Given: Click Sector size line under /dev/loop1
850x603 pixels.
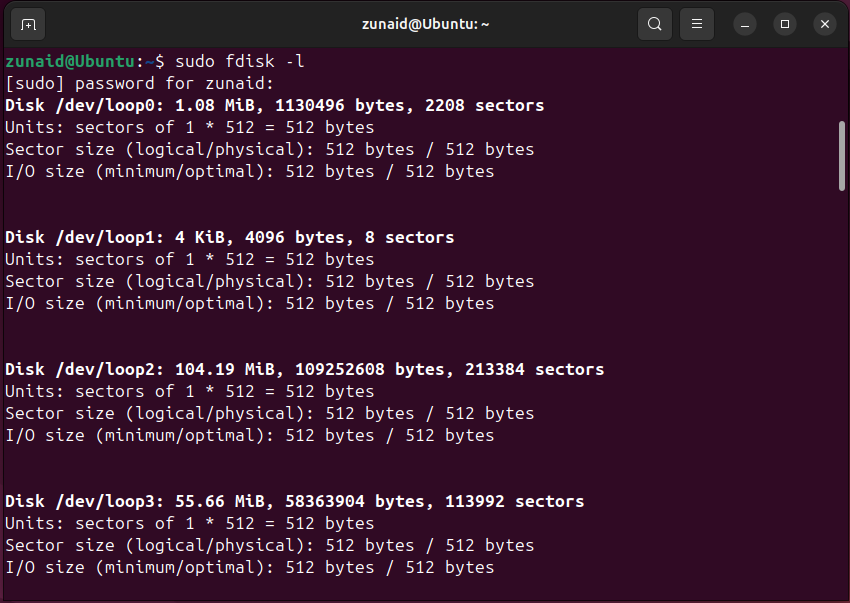Looking at the screenshot, I should 269,281.
